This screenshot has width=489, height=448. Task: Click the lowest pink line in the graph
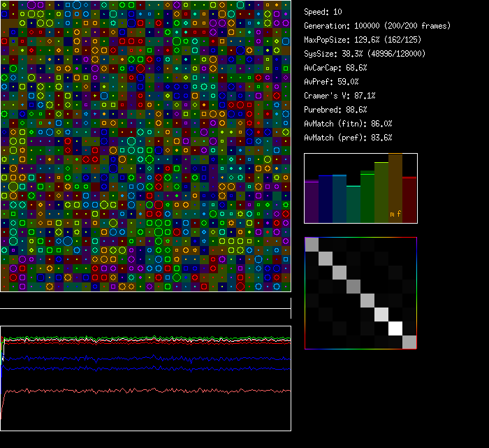pos(140,391)
